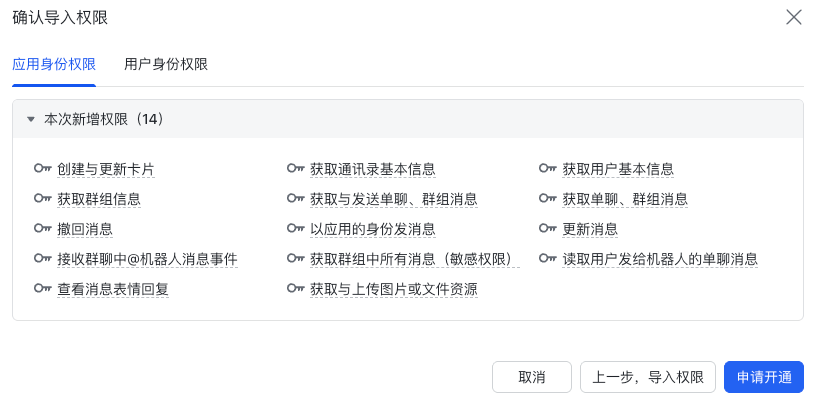Click key icon beside 创建与更新卡片
Image resolution: width=825 pixels, height=409 pixels.
click(x=42, y=169)
